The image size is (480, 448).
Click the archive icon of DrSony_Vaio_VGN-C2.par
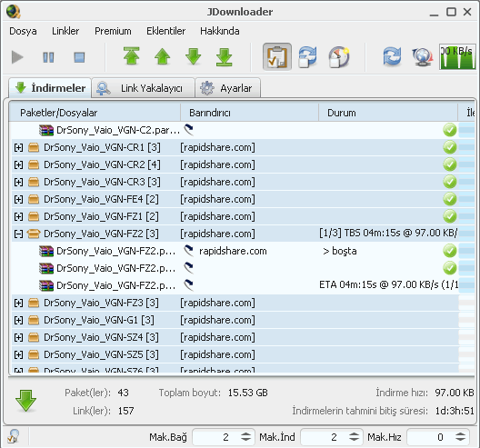(46, 130)
